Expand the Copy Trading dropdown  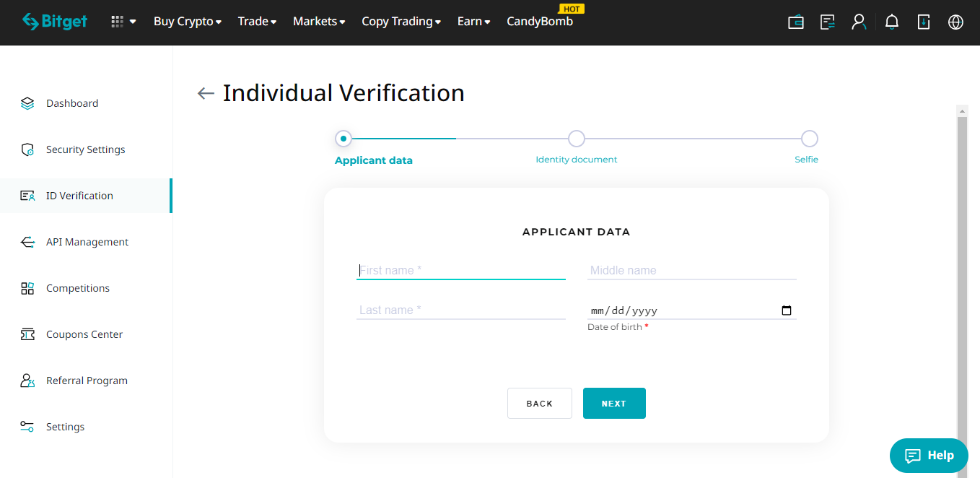point(401,22)
